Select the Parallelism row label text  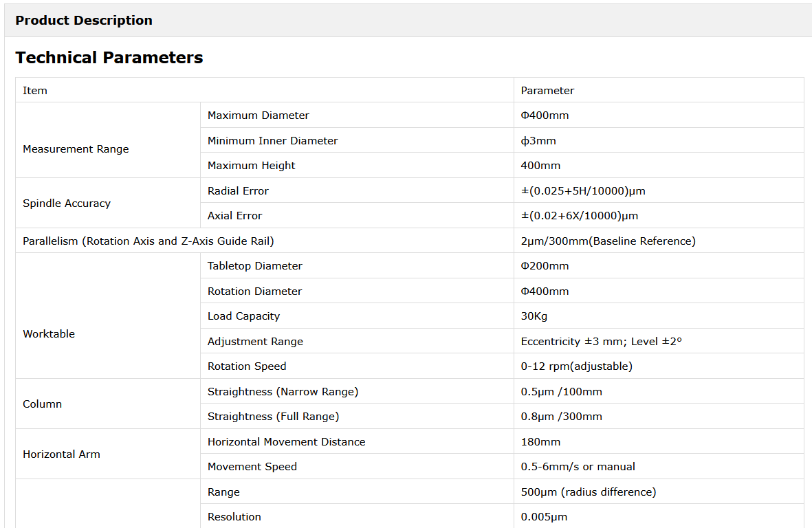pos(149,241)
